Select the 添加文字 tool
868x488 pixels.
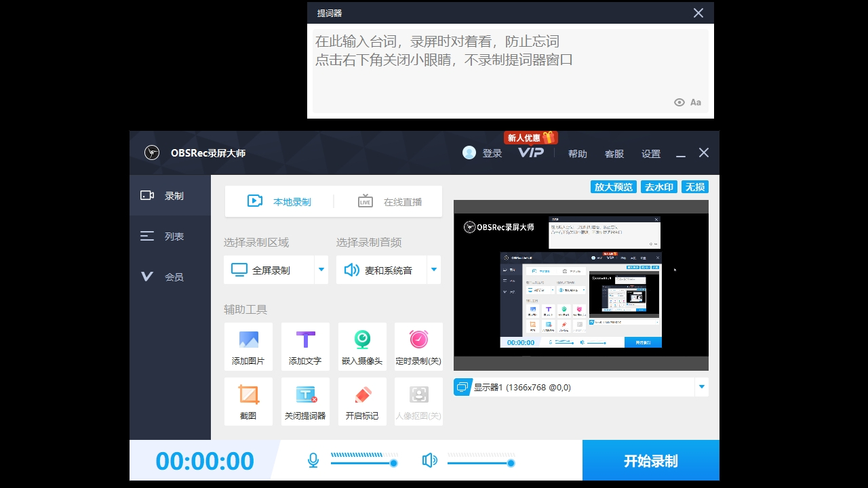tap(305, 346)
